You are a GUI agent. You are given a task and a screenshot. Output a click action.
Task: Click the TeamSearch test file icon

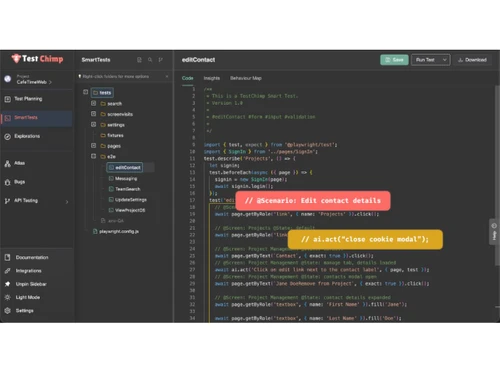pyautogui.click(x=111, y=189)
